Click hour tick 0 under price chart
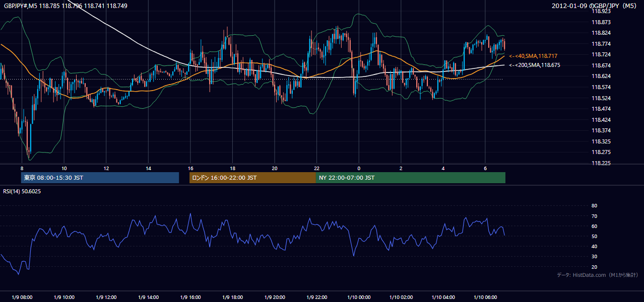Screen dimensions: 644x302 359,168
